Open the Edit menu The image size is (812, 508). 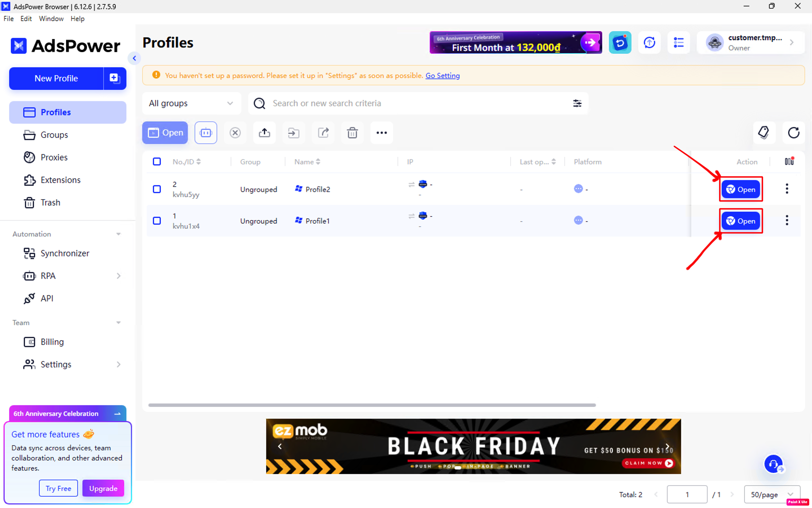(26, 18)
